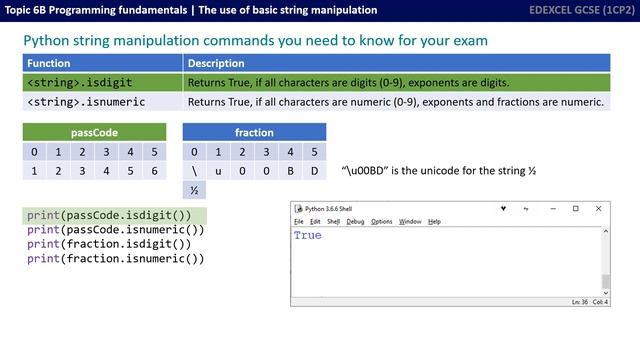
Task: Click the slide heading about Python string commands
Action: pyautogui.click(x=256, y=40)
